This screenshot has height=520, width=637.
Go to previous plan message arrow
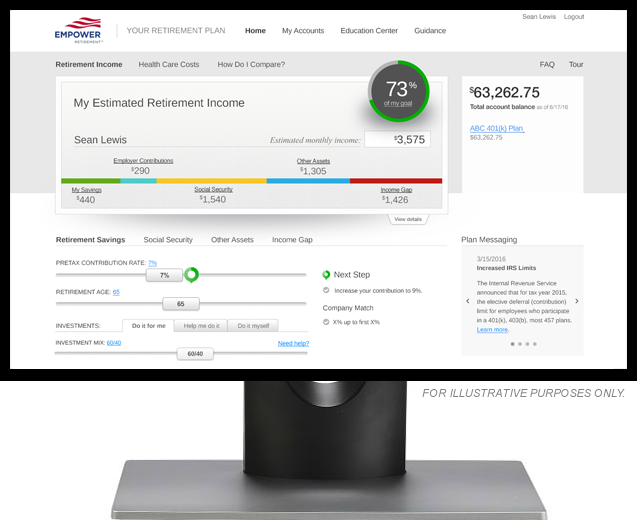[x=467, y=300]
